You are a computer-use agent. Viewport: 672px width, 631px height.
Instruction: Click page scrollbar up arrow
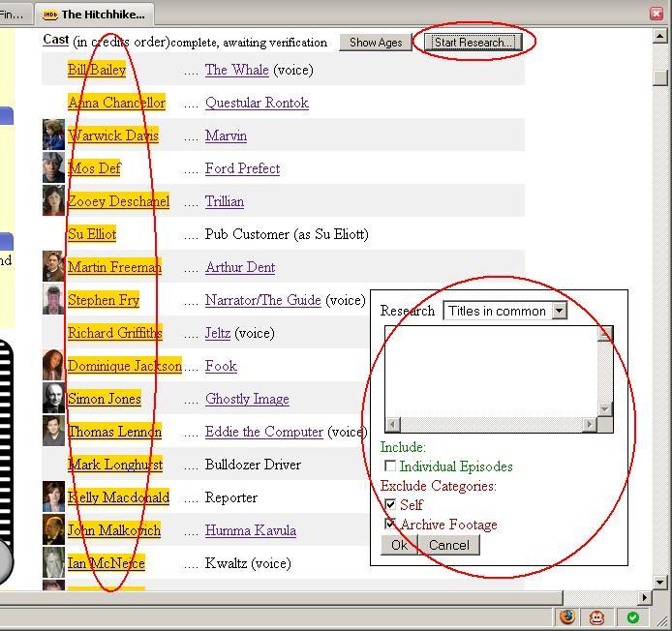660,37
